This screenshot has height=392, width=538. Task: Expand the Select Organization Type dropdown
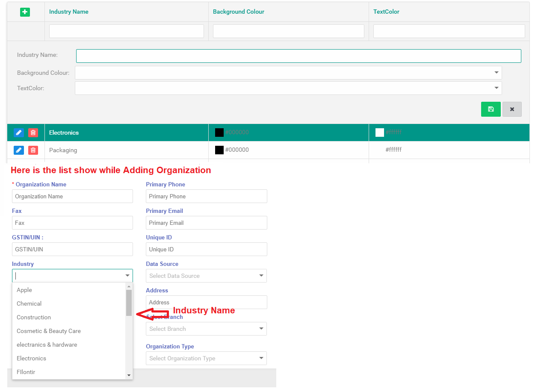point(206,358)
